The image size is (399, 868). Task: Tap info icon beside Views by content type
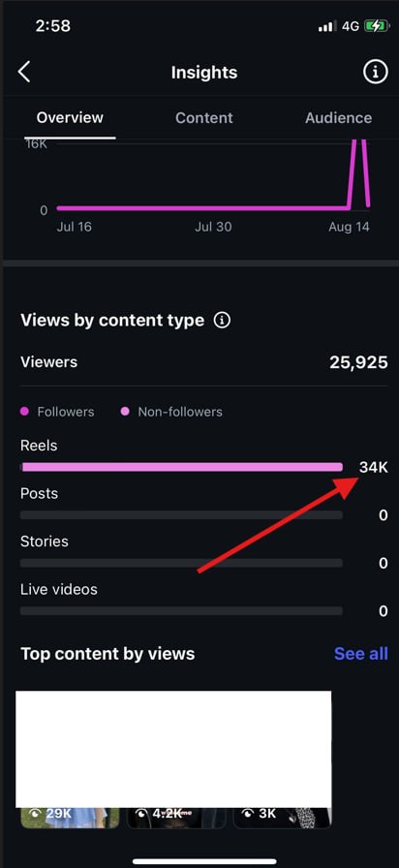click(222, 320)
